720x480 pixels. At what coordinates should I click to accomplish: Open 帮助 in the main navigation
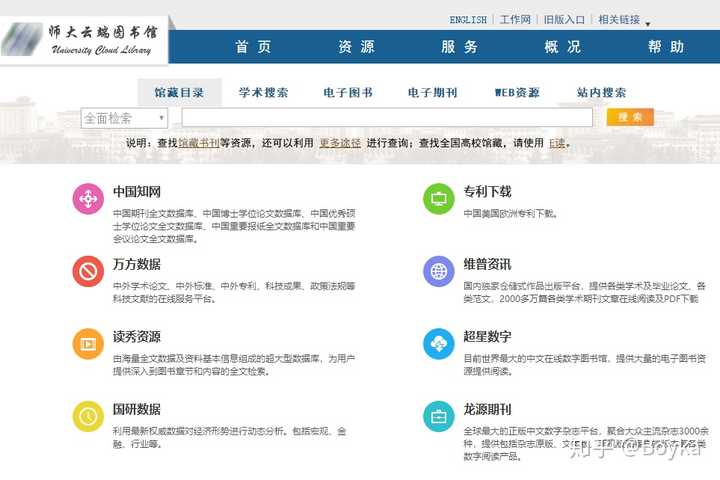(666, 47)
